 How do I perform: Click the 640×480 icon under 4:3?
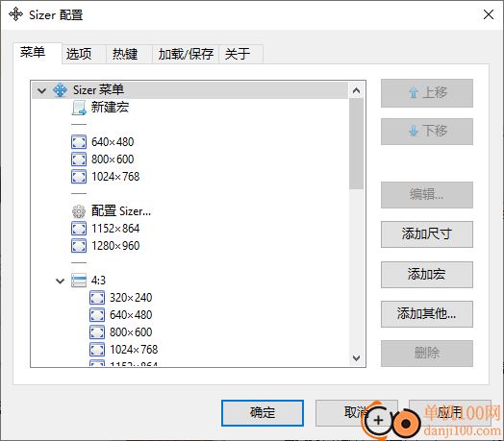(97, 315)
